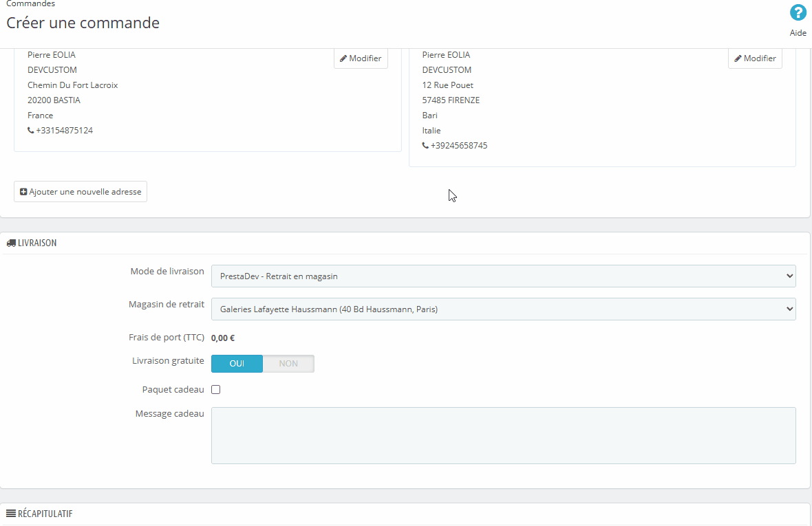The width and height of the screenshot is (812, 526).
Task: Click the Mode de livraison label
Action: click(167, 272)
